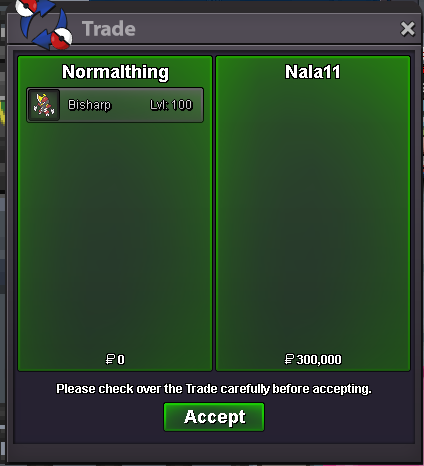Viewport: 424px width, 466px height.
Task: Click the Pokédollar symbol beside 300,000
Action: 289,359
